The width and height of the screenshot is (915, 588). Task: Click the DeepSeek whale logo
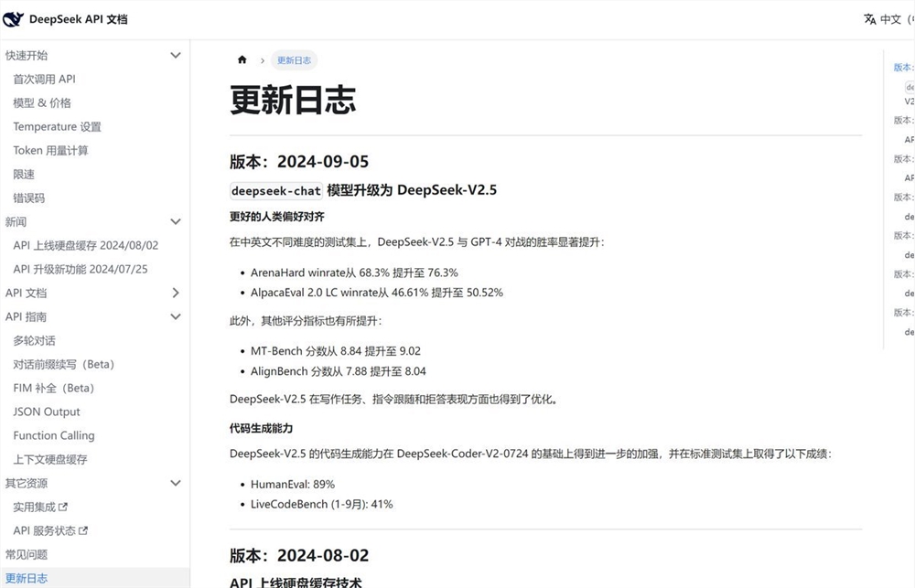tap(14, 18)
